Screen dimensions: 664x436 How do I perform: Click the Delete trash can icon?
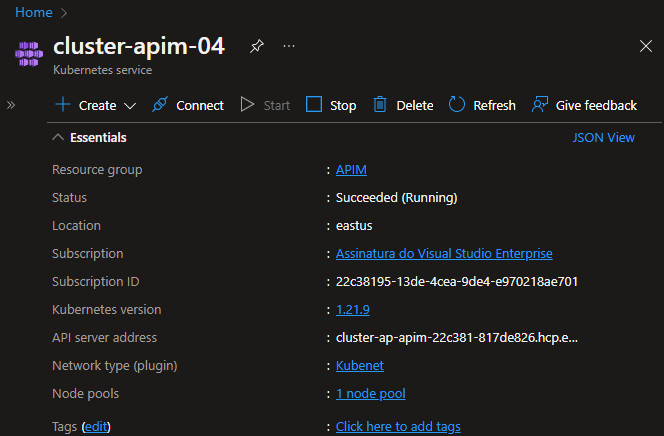380,104
